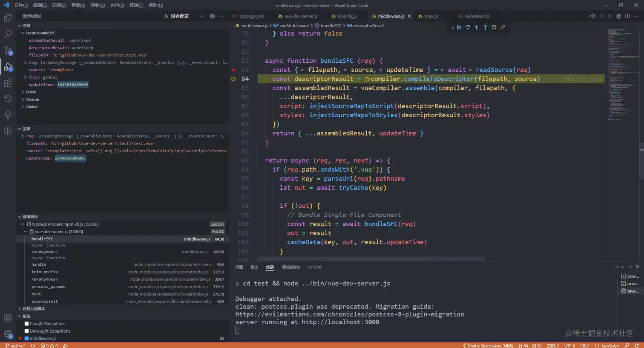Open debug view more actions ellipsis

[221, 16]
